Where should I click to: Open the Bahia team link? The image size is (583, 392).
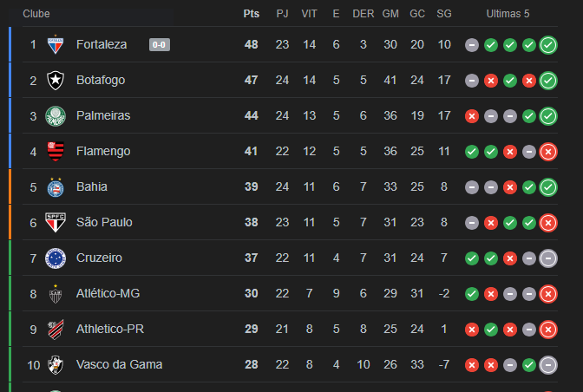(x=92, y=186)
